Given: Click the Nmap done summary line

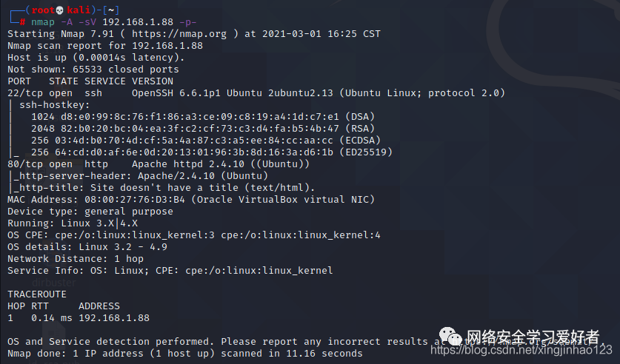Looking at the screenshot, I should tap(185, 354).
